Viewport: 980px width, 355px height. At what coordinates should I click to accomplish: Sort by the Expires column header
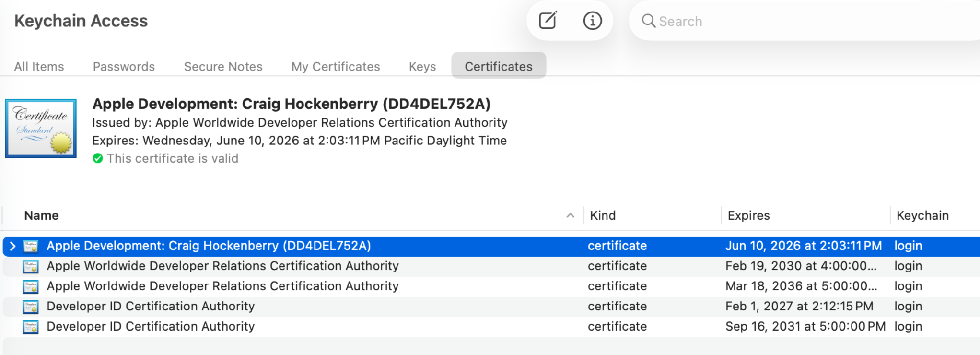(748, 215)
